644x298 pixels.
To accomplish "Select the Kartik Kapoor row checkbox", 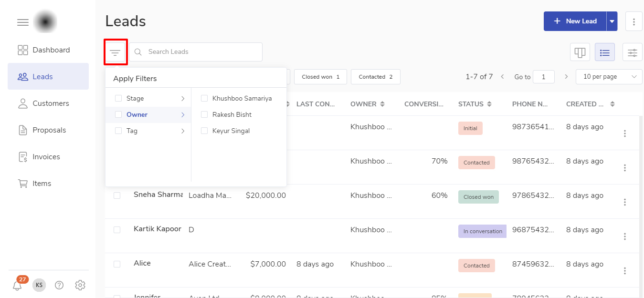I will (x=117, y=230).
